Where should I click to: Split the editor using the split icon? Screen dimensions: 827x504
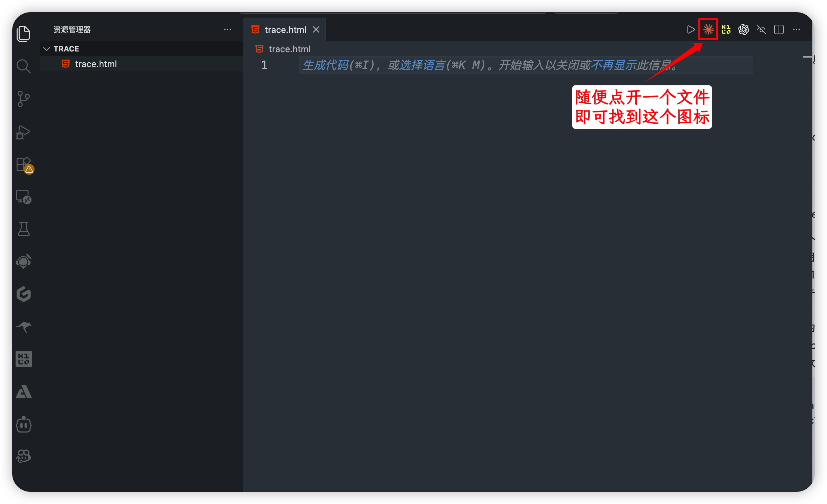779,29
